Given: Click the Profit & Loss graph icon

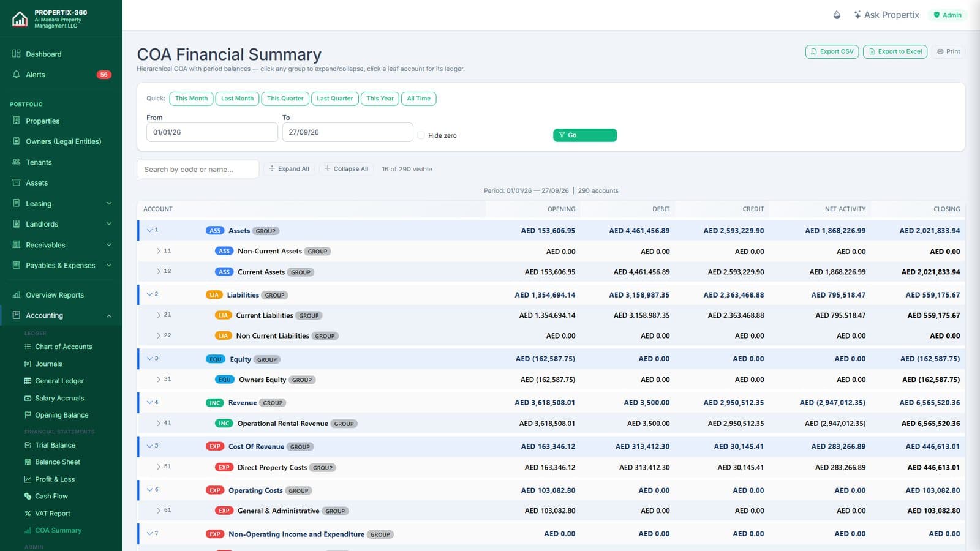Looking at the screenshot, I should coord(28,479).
